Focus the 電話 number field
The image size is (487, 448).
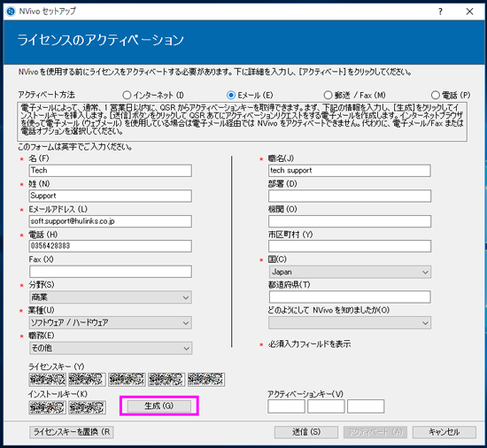[111, 246]
